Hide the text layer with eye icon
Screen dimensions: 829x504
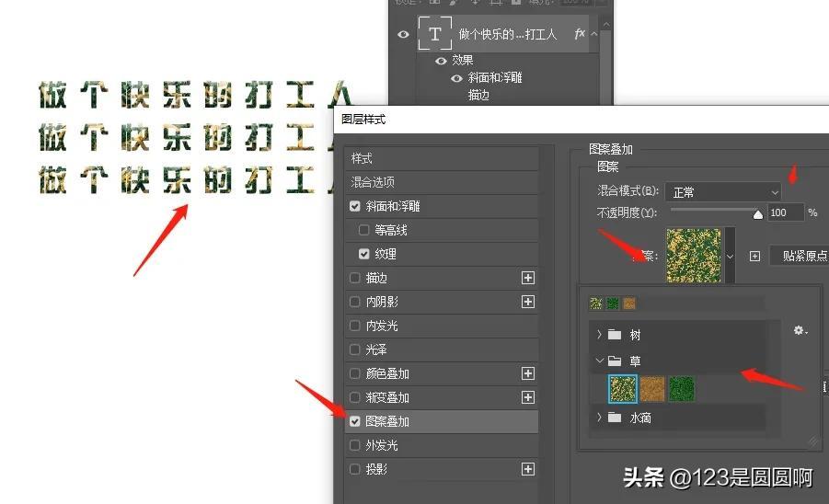tap(403, 34)
